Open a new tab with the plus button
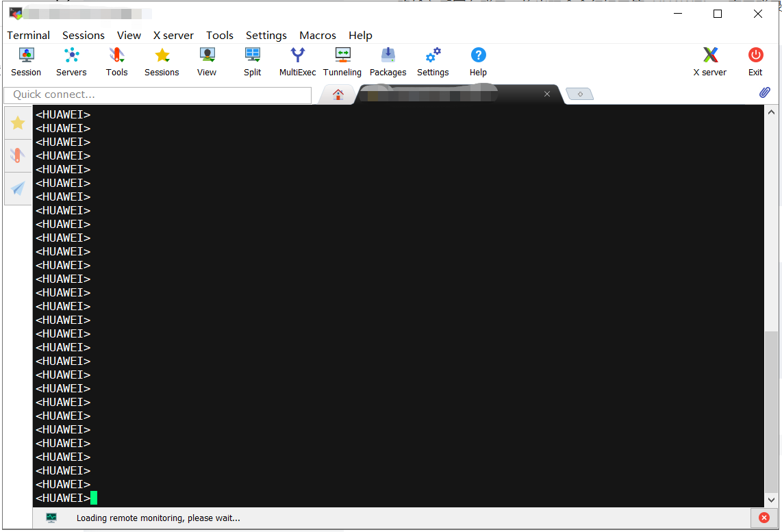 coord(580,94)
